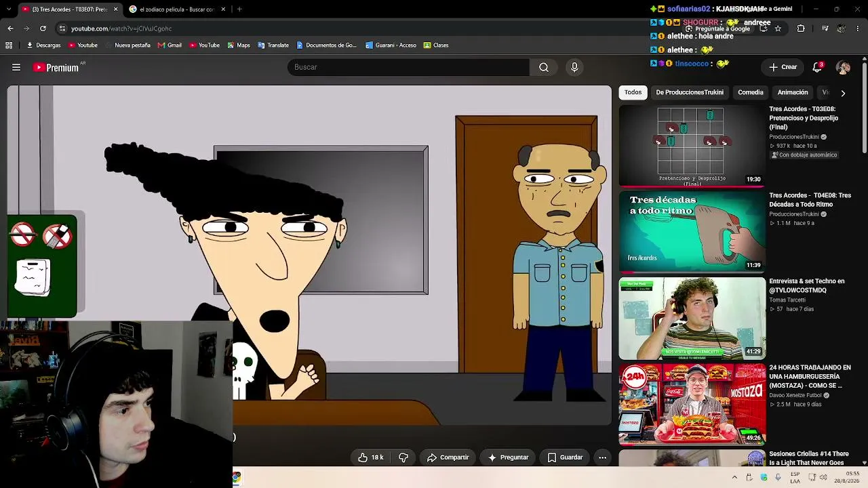Show more filter chips with right chevron

[843, 93]
